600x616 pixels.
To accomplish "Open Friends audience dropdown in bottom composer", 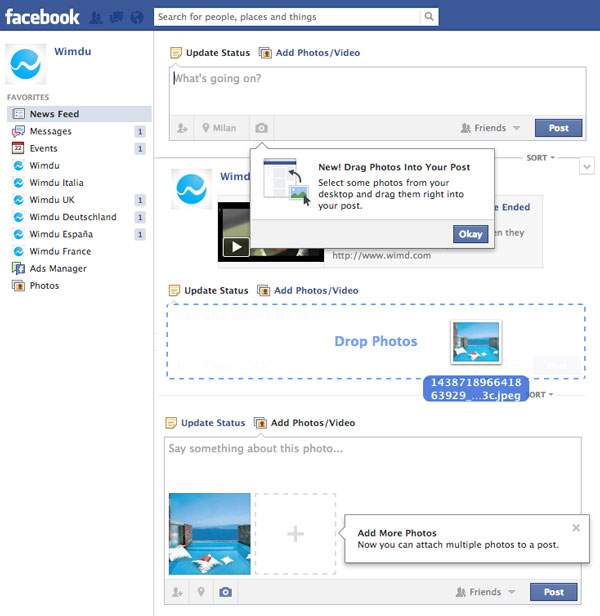I will 485,592.
